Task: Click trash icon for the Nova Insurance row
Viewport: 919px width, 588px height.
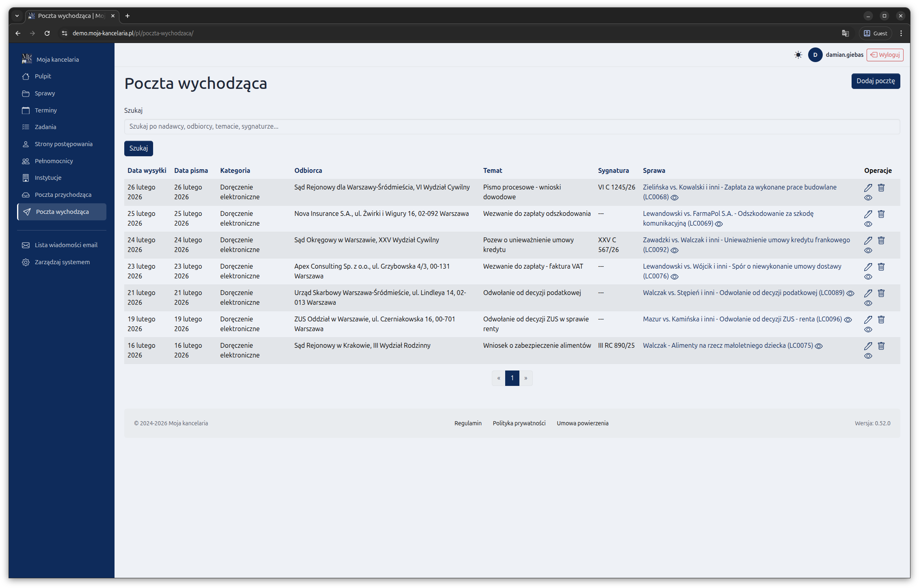Action: (x=881, y=214)
